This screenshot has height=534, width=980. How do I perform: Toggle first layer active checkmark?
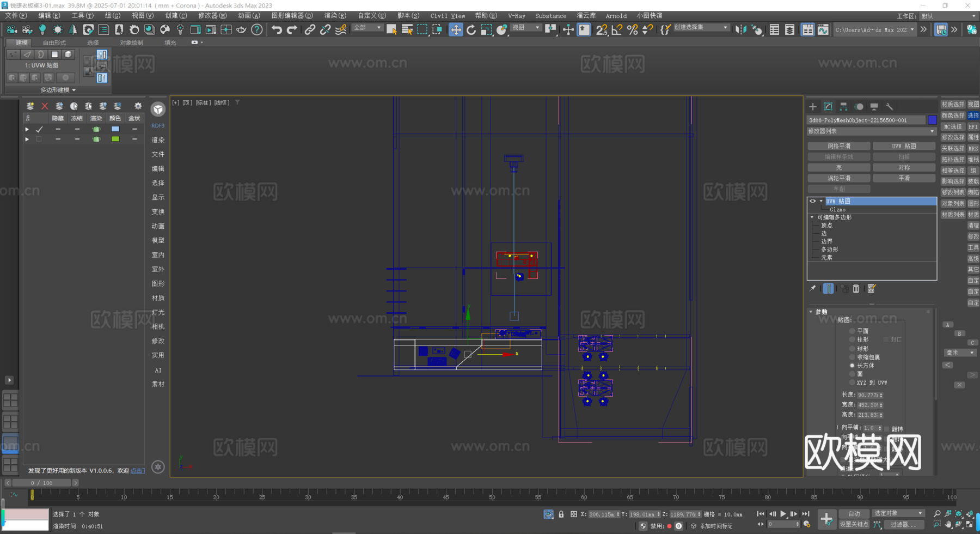click(x=39, y=129)
